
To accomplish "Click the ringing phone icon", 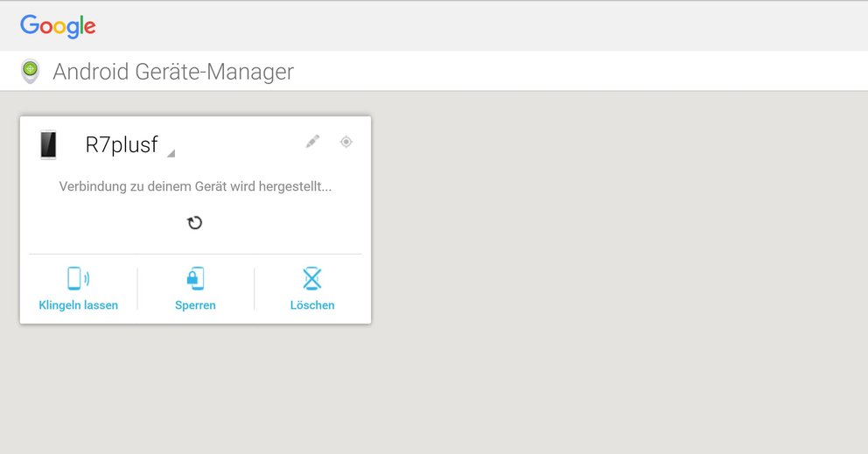I will click(x=78, y=278).
